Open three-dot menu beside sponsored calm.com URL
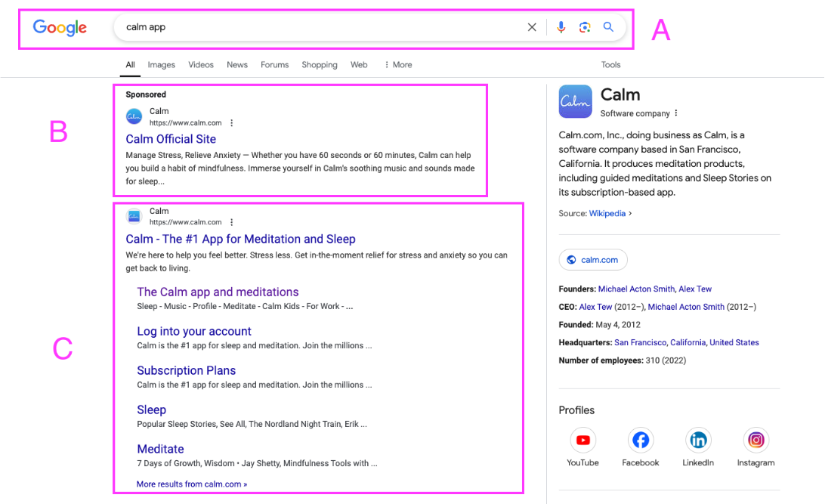This screenshot has width=825, height=504. pos(231,123)
